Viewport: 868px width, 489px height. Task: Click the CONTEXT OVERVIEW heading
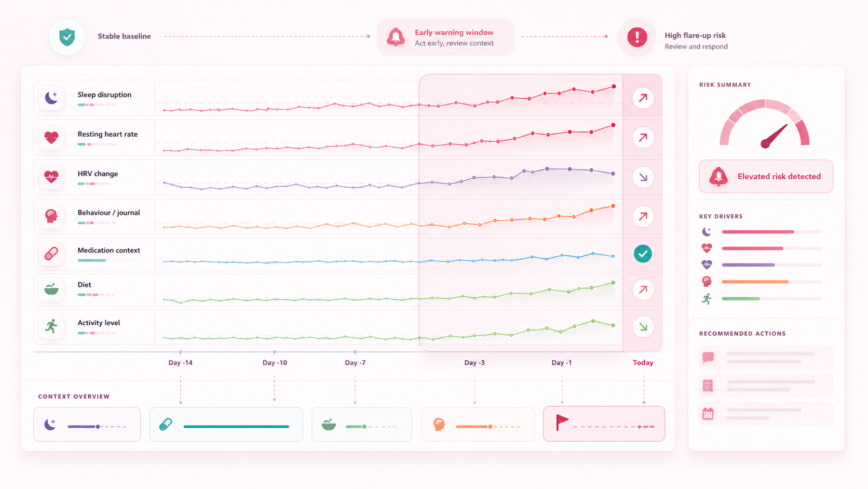(x=74, y=397)
